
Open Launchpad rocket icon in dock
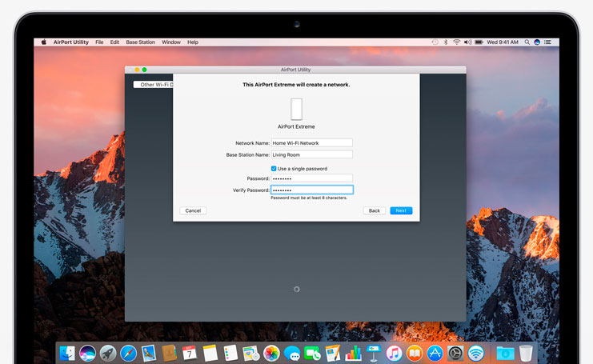[108, 354]
